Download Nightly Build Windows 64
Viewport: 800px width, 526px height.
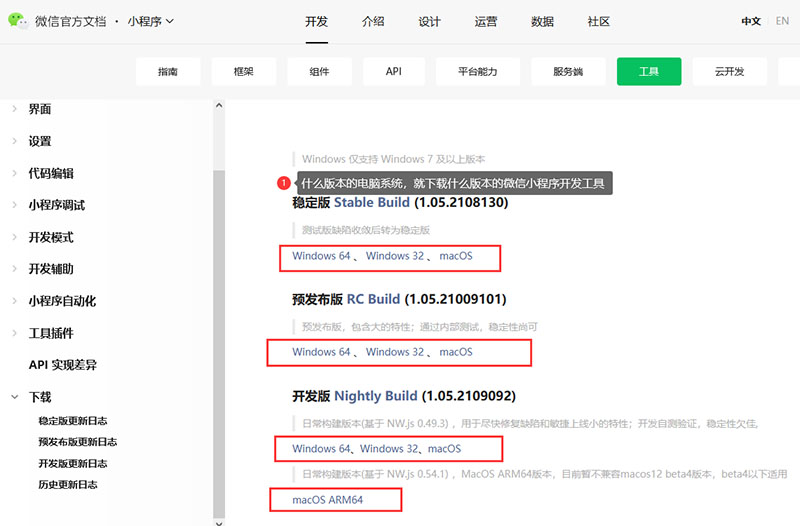[321, 448]
